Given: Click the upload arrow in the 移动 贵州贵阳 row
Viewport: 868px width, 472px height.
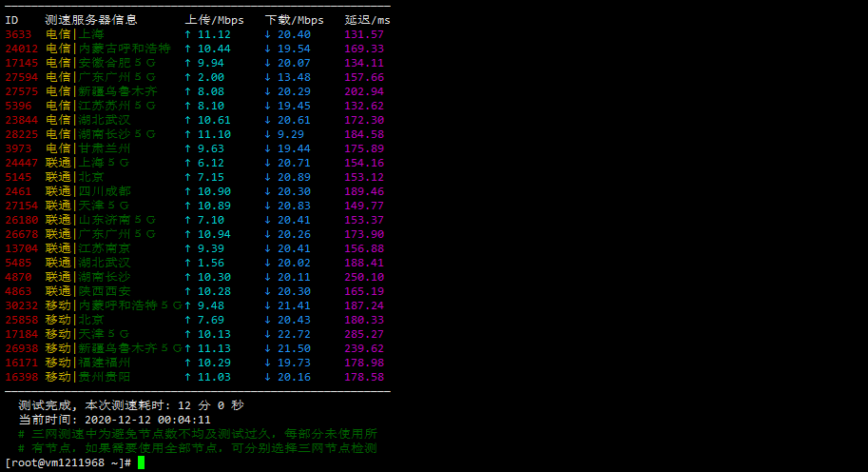Looking at the screenshot, I should click(x=188, y=377).
